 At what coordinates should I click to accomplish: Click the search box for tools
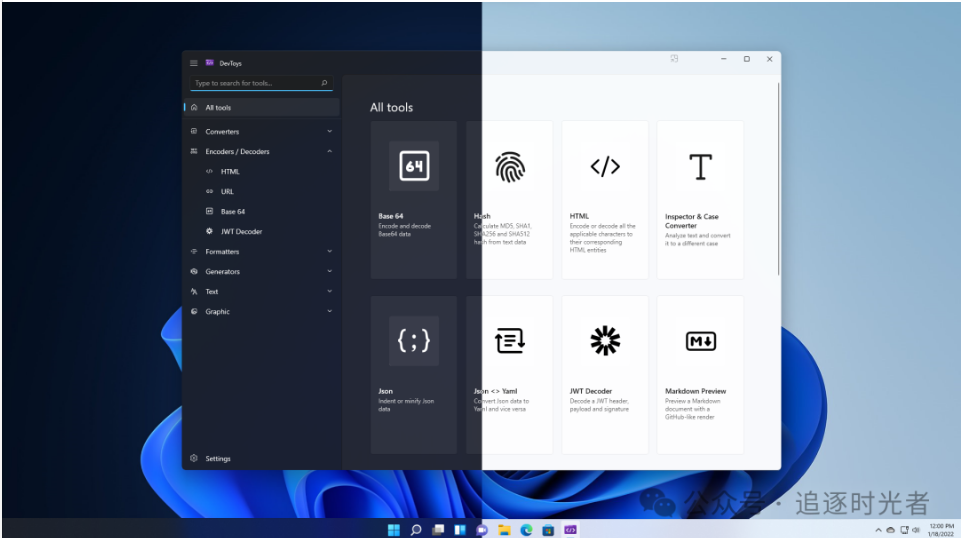261,83
